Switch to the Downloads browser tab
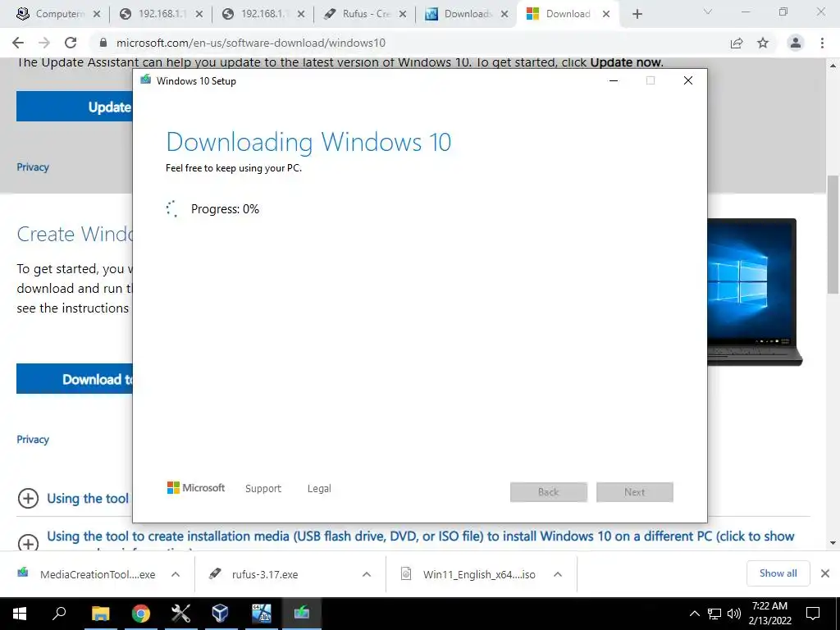This screenshot has width=840, height=630. (x=461, y=14)
